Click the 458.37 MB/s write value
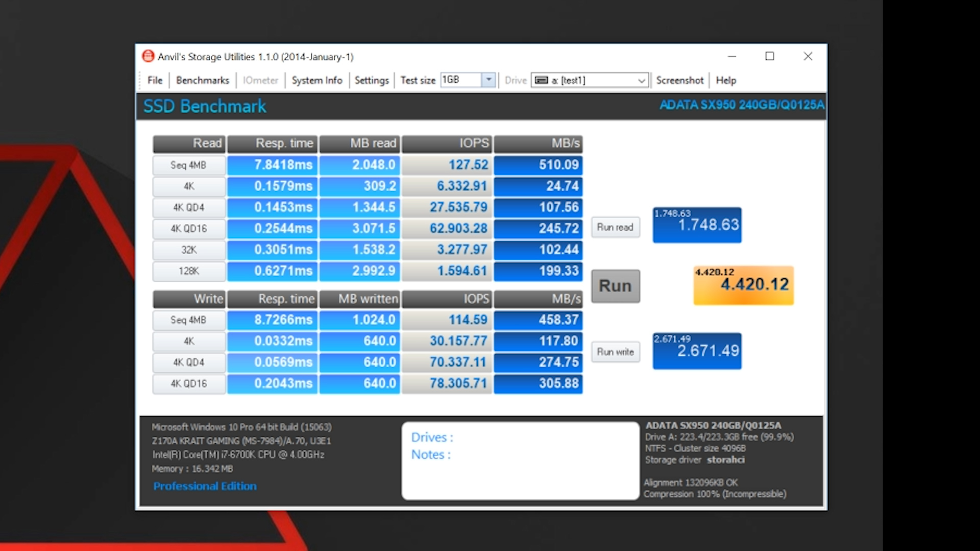Screen dimensions: 980x551 [538, 320]
